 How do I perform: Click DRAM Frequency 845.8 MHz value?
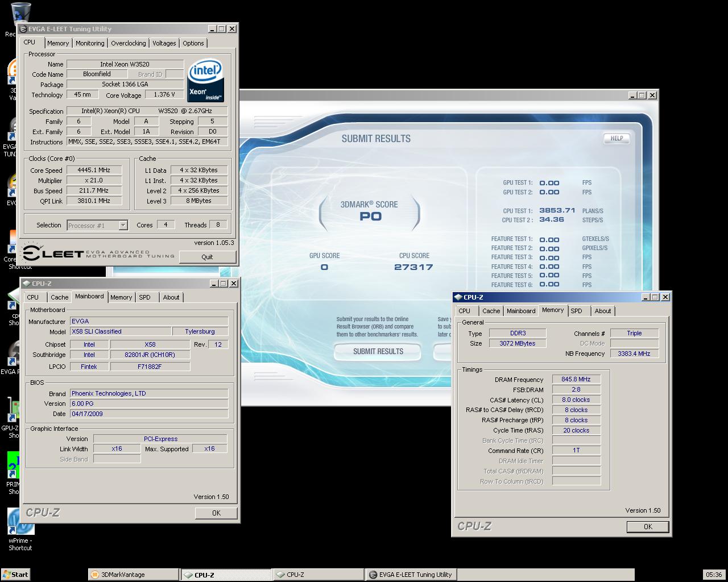click(x=576, y=379)
